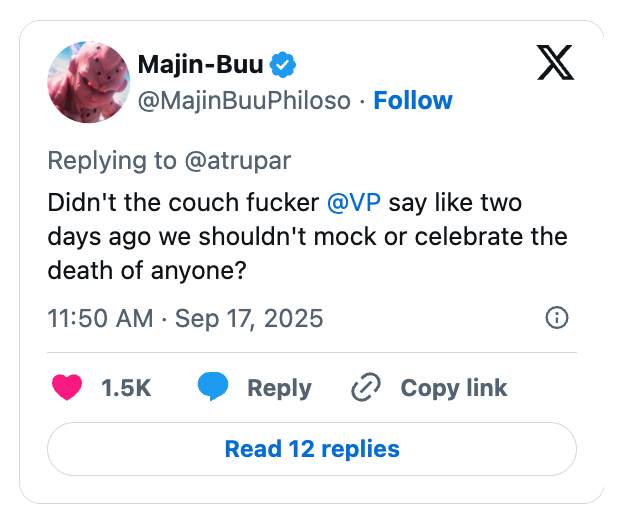Open the Sep 17, 2025 date
The height and width of the screenshot is (520, 628).
(x=249, y=319)
